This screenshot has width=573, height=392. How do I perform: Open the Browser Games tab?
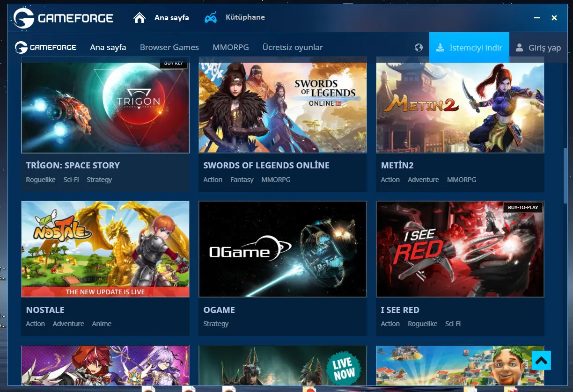point(169,47)
